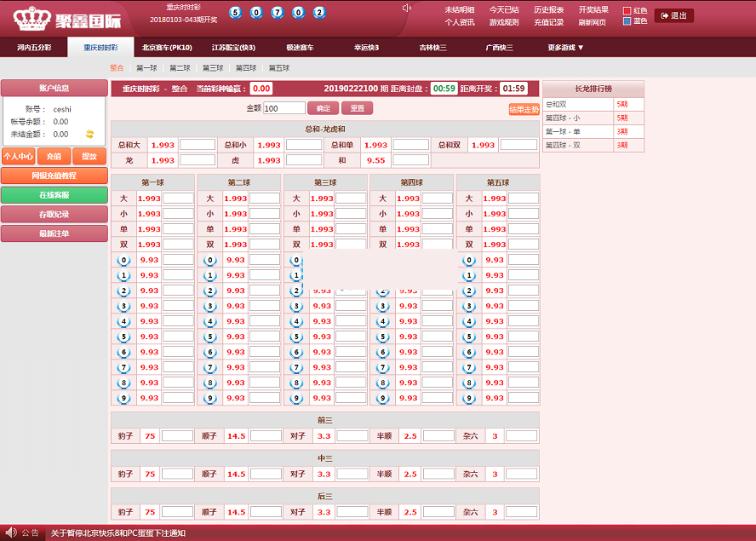Expand the 更多游戏 dropdown menu
The width and height of the screenshot is (756, 541).
point(565,48)
